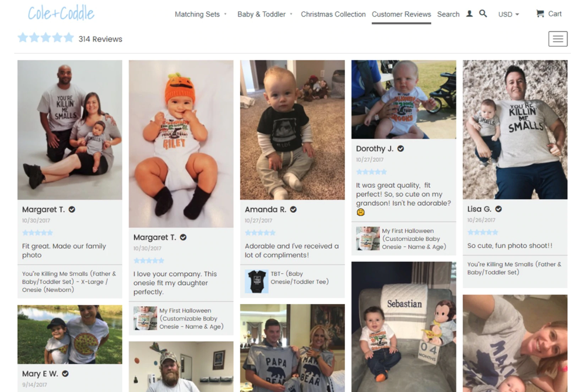Click Amanda R.'s star rating

point(260,233)
